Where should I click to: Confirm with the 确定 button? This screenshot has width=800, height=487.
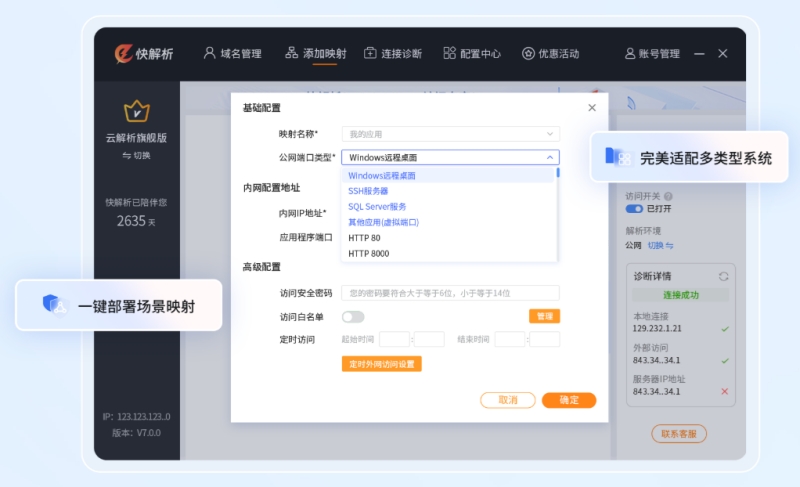(569, 400)
